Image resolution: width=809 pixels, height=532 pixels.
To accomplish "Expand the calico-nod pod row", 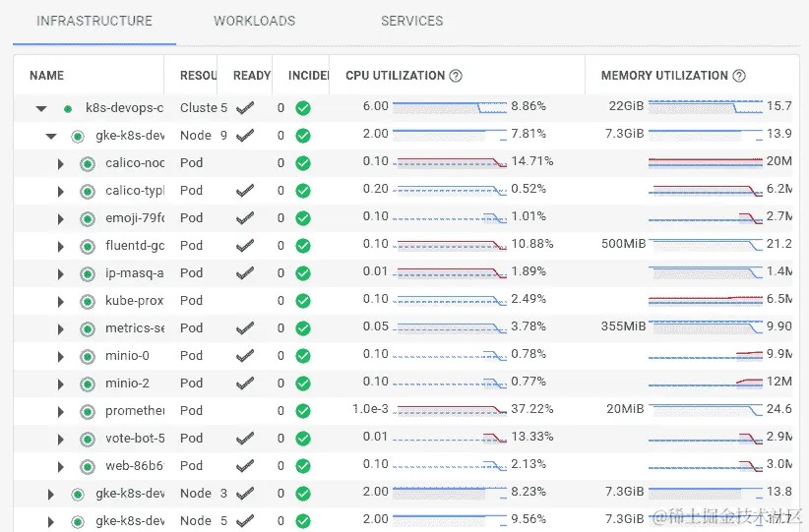I will tap(60, 164).
